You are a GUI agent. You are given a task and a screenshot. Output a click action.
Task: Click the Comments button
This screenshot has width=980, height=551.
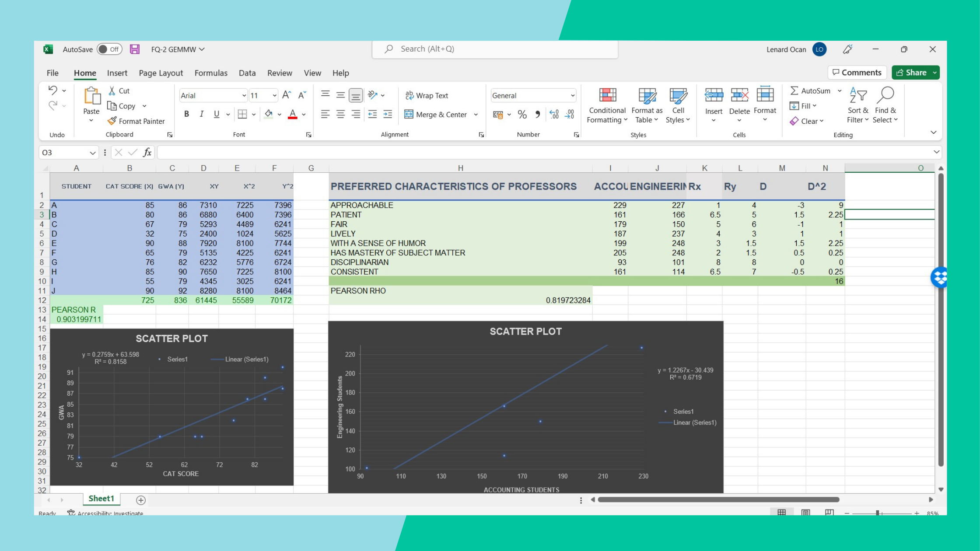857,73
